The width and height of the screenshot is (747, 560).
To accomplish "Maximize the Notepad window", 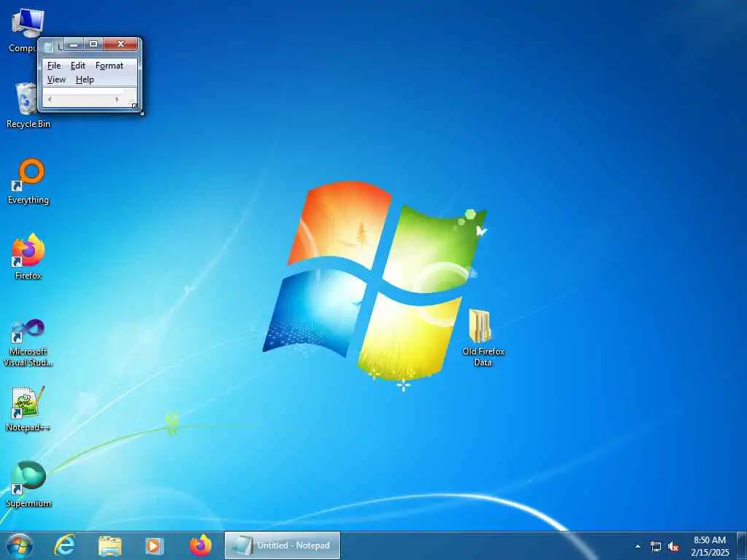I will click(x=93, y=44).
